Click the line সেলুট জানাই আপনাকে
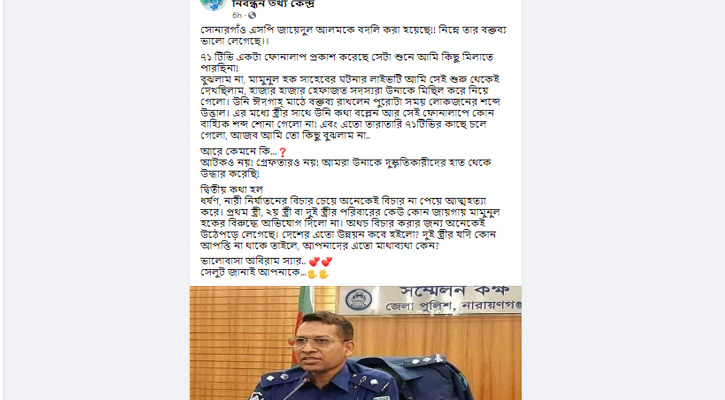The image size is (725, 400). [x=253, y=273]
